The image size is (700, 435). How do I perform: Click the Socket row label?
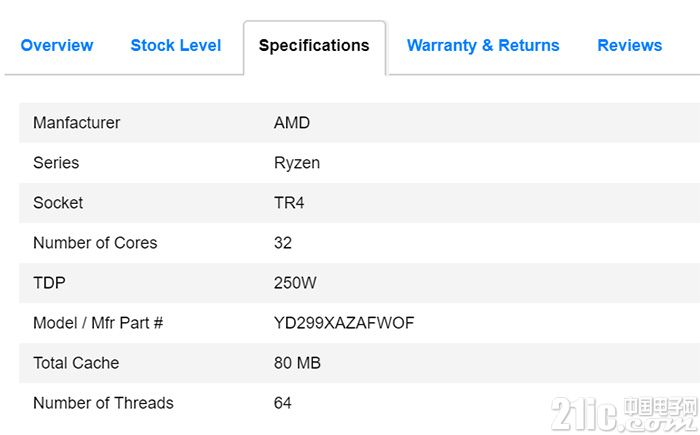tap(58, 203)
